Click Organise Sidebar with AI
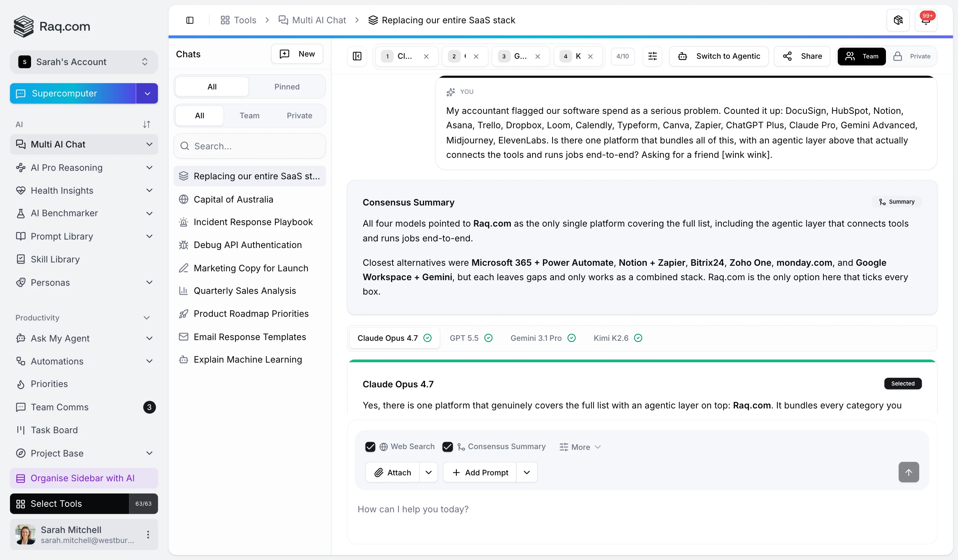The height and width of the screenshot is (560, 958). (x=84, y=478)
